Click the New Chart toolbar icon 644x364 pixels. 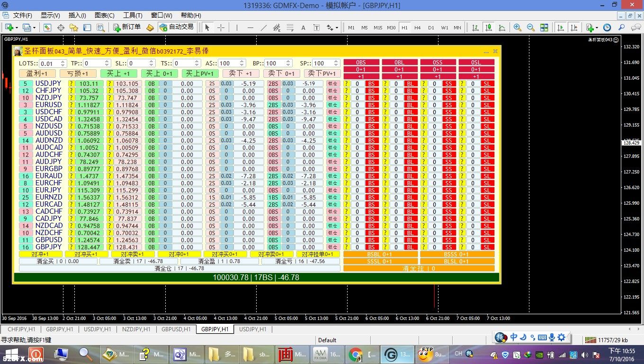(x=10, y=27)
